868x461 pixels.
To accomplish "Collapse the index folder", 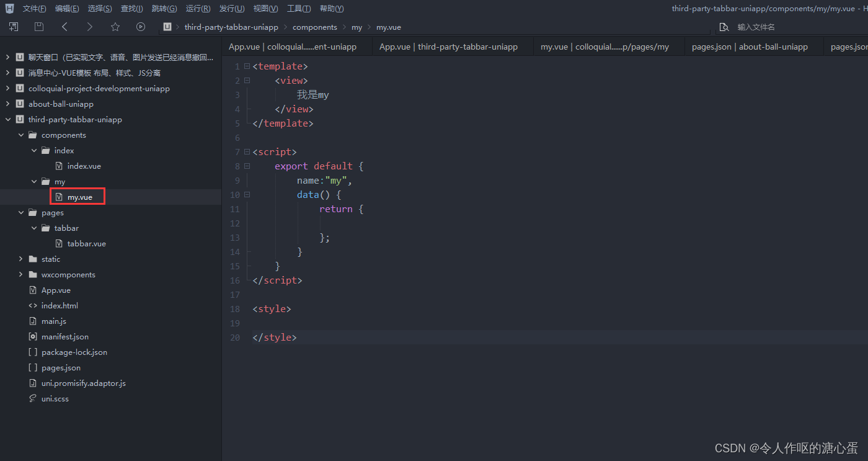I will click(33, 151).
